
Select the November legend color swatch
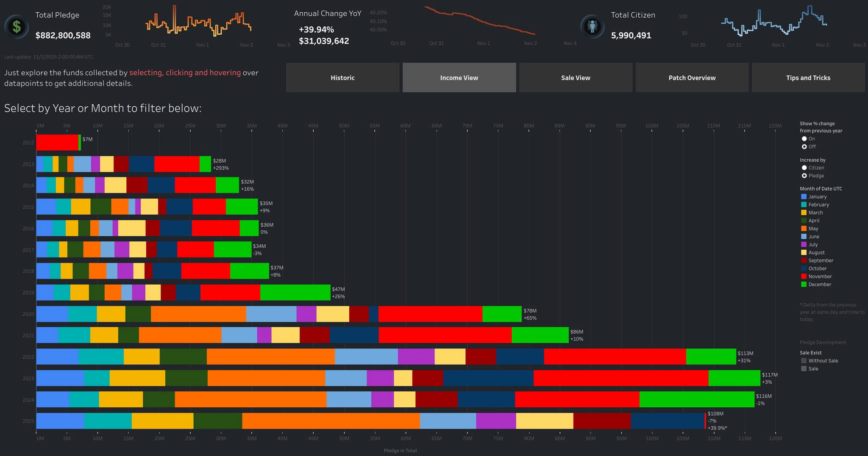(804, 276)
